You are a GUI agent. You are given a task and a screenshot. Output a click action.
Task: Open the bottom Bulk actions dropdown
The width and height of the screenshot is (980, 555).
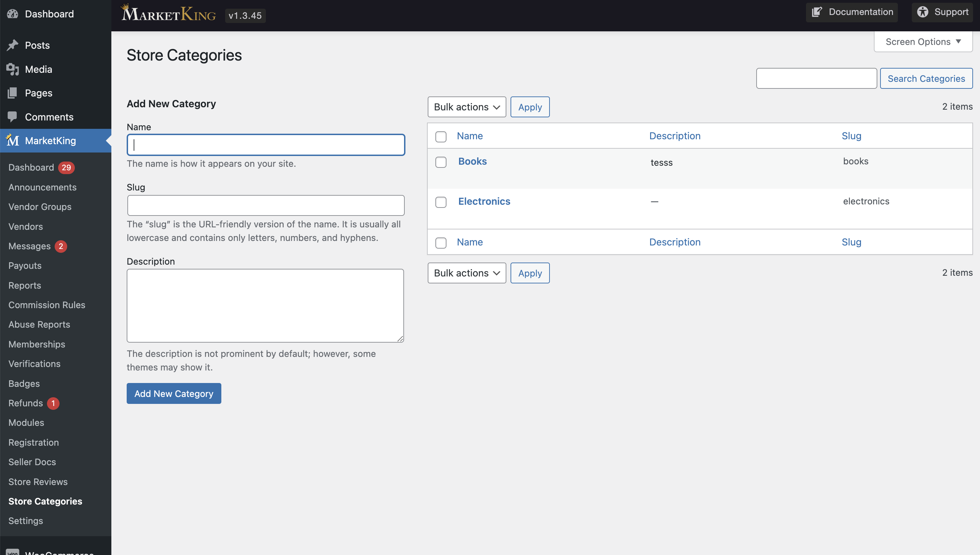point(467,273)
